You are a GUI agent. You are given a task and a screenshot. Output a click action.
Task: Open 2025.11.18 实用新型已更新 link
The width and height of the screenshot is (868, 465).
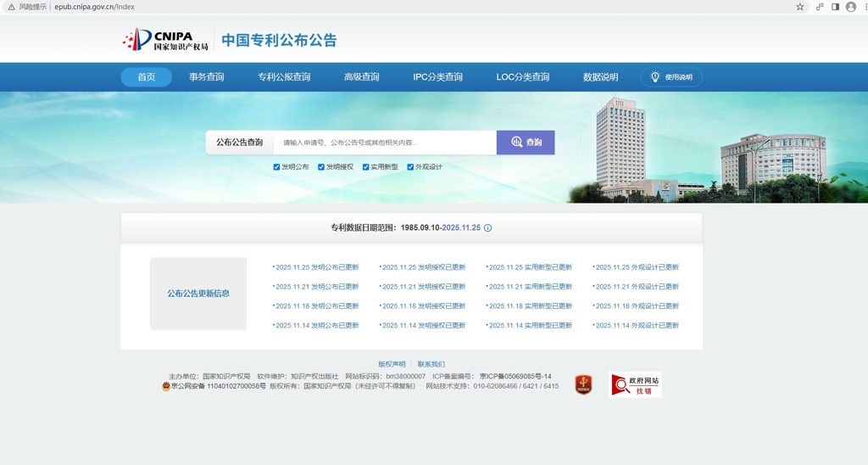click(530, 306)
